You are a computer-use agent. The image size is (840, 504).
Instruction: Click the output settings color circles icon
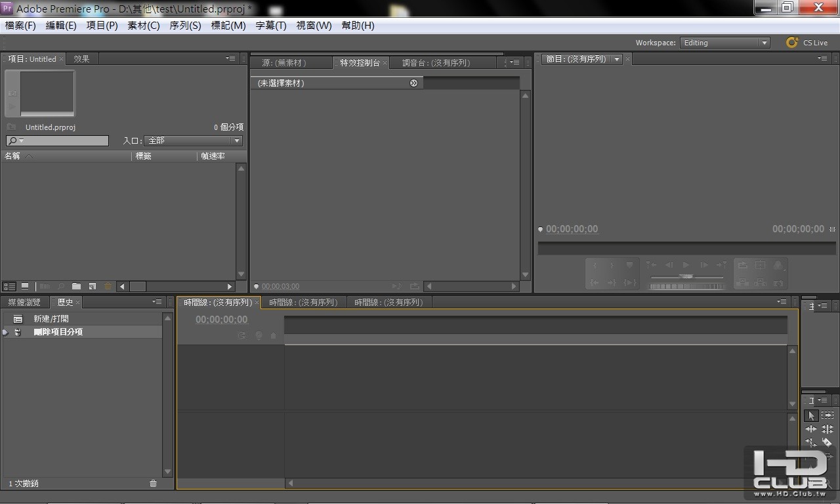[778, 265]
